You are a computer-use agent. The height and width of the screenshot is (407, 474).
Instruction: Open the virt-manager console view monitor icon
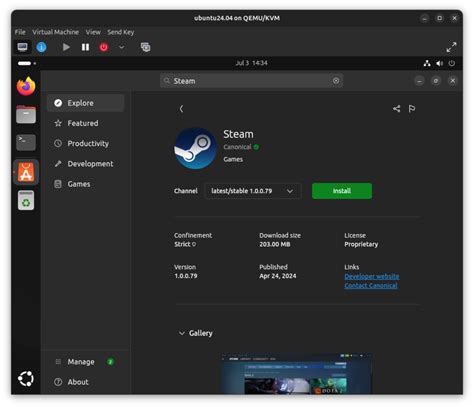click(x=23, y=47)
